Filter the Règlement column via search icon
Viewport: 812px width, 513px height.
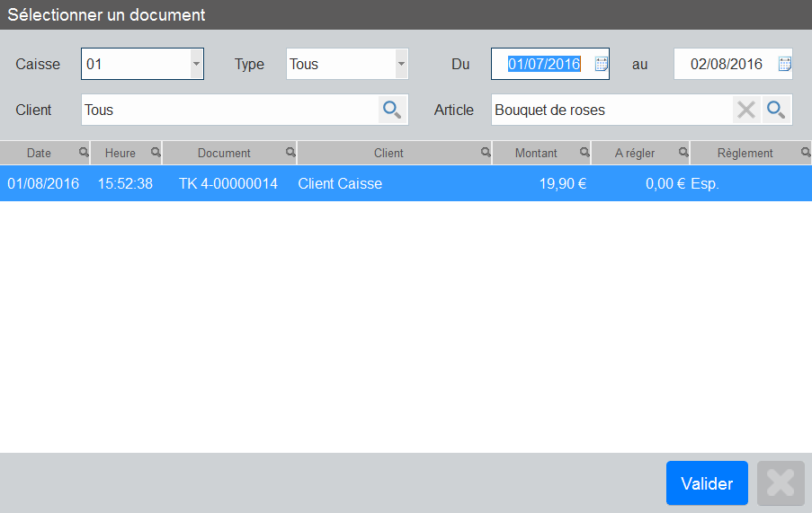806,152
